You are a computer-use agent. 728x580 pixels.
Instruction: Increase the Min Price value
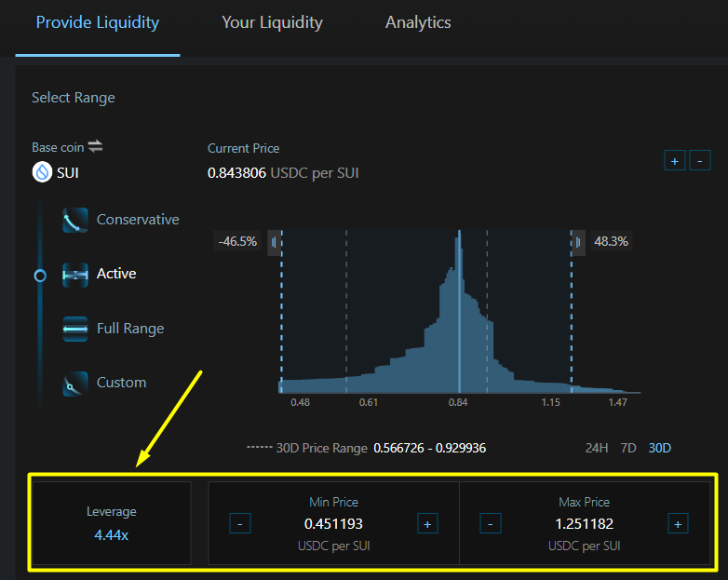coord(427,523)
